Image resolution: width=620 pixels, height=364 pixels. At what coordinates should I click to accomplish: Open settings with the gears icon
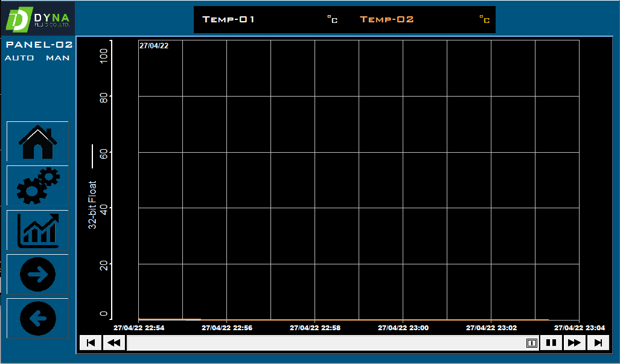click(37, 186)
